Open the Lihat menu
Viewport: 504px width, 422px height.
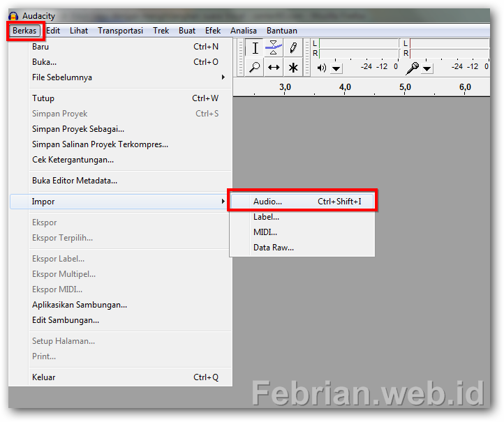tap(79, 31)
